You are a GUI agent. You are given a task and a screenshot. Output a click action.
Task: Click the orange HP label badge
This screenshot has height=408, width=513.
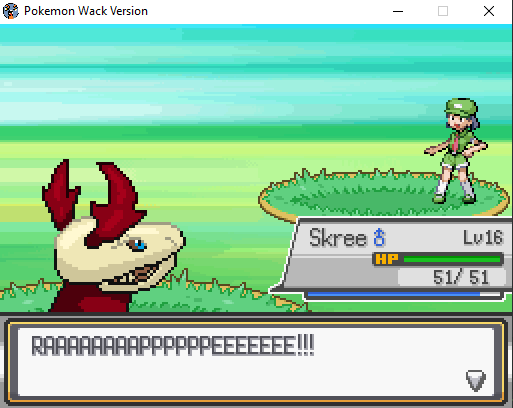[x=387, y=259]
